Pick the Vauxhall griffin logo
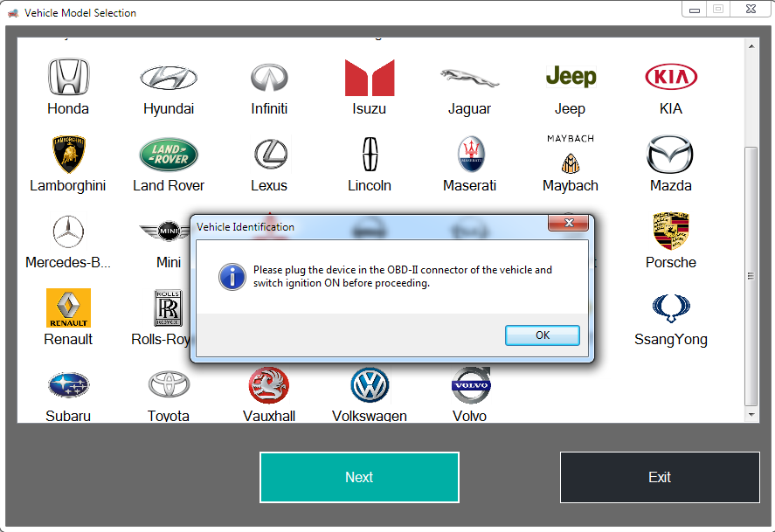Image resolution: width=775 pixels, height=532 pixels. click(269, 384)
